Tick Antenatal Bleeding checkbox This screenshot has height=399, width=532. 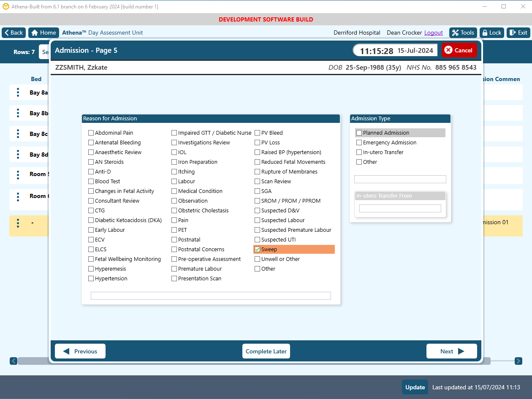91,142
